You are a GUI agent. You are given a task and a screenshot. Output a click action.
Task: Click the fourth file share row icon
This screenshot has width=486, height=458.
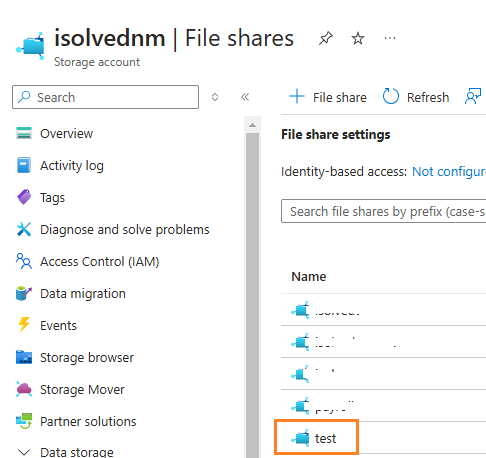point(301,406)
